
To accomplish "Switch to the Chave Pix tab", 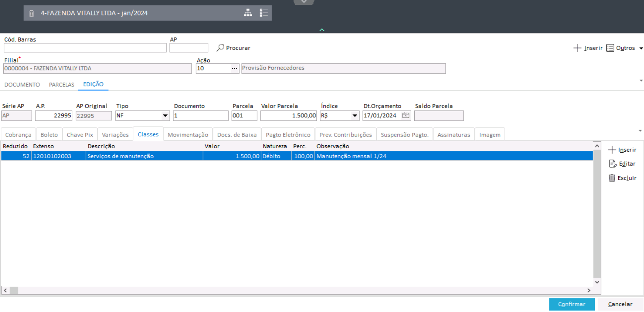I will coord(80,135).
